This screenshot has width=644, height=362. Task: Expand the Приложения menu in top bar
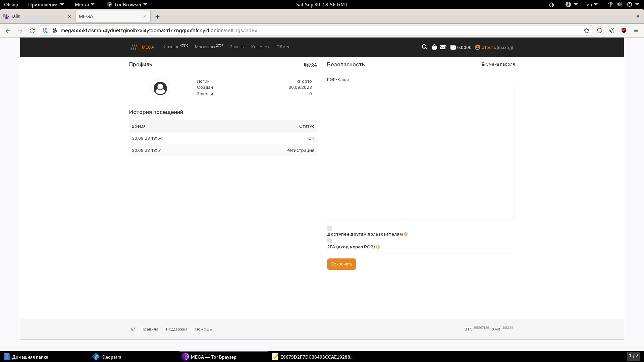pyautogui.click(x=46, y=5)
